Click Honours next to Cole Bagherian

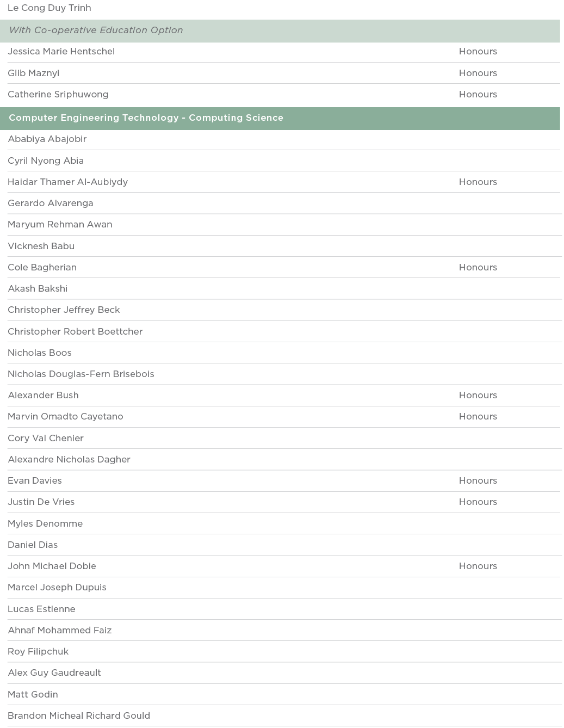pyautogui.click(x=478, y=268)
